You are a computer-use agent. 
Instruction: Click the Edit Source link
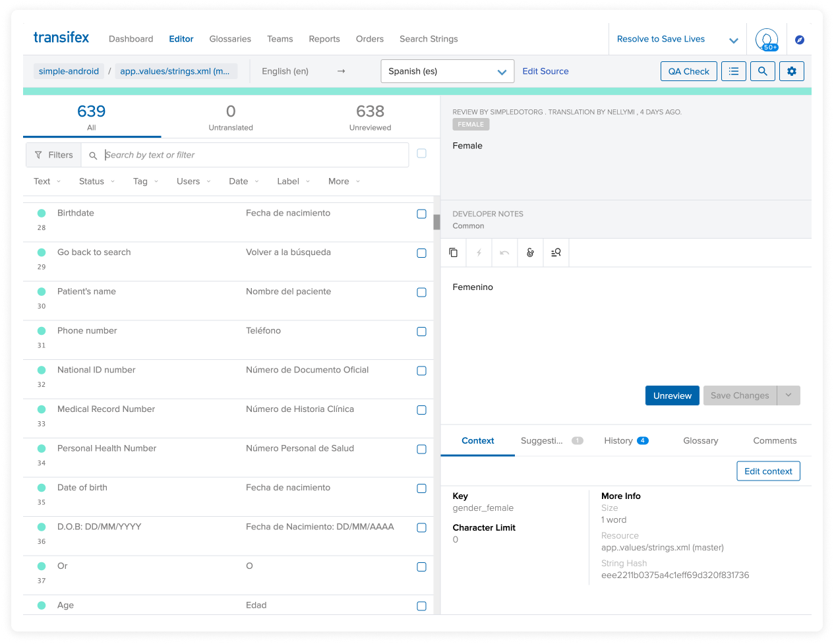[x=545, y=71]
